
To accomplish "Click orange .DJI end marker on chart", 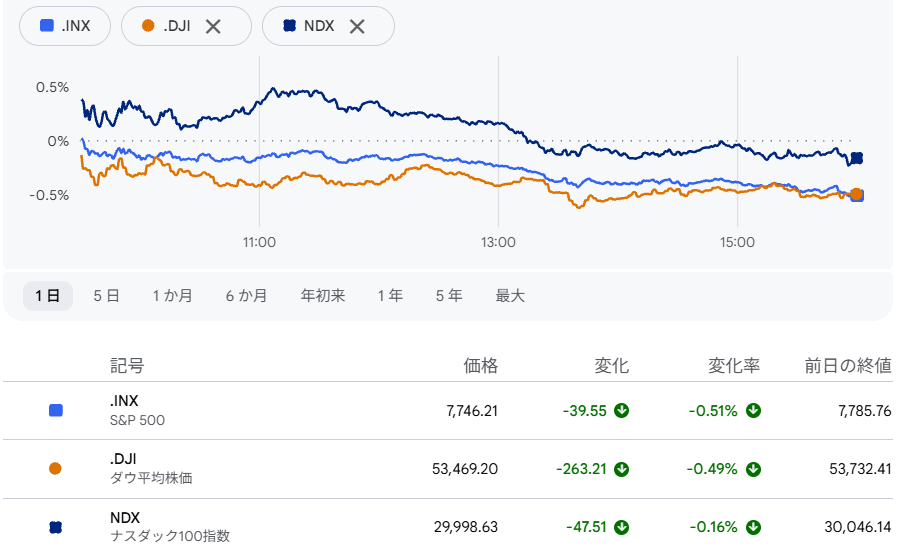I will point(856,194).
